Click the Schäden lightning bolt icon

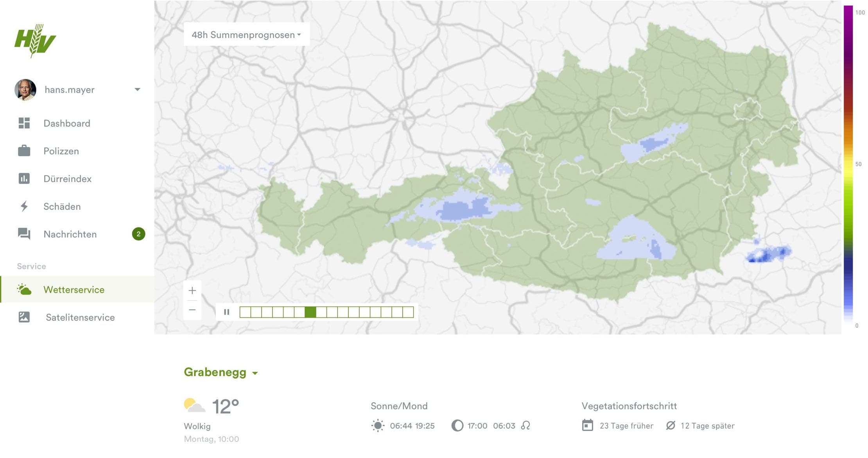pos(24,206)
